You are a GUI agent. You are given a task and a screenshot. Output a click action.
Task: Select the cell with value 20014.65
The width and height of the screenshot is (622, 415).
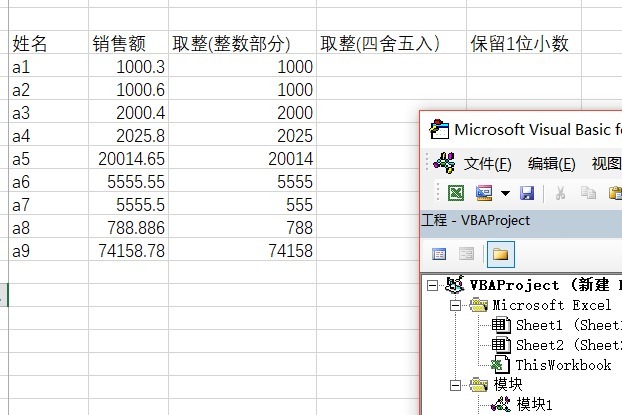coord(129,158)
